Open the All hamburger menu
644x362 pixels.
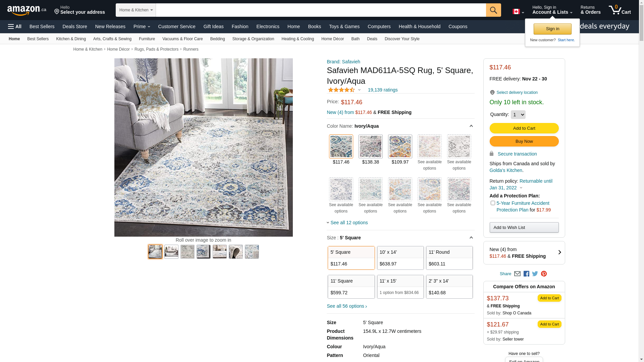[15, 26]
